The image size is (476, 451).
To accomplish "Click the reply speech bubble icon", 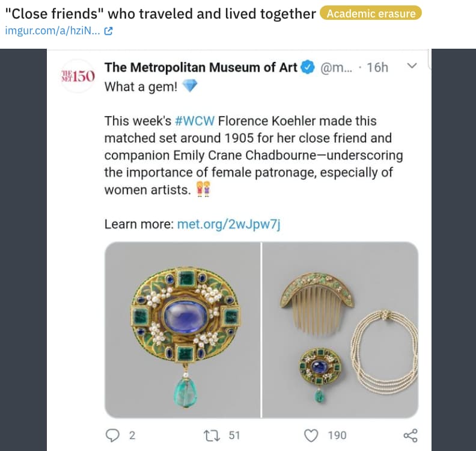I will coord(112,435).
